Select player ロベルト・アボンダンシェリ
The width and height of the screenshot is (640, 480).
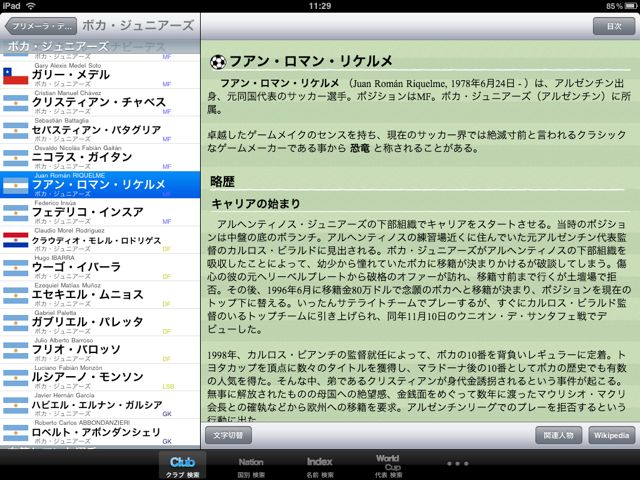(x=100, y=432)
